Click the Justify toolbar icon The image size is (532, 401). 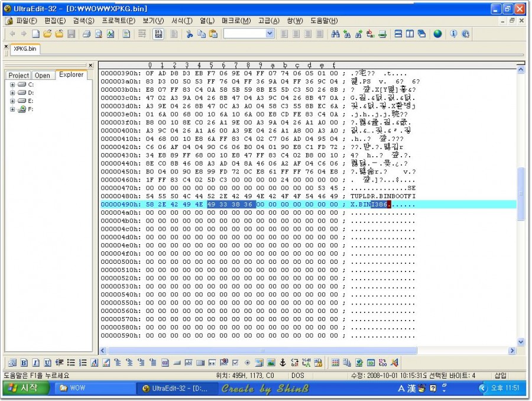point(320,34)
